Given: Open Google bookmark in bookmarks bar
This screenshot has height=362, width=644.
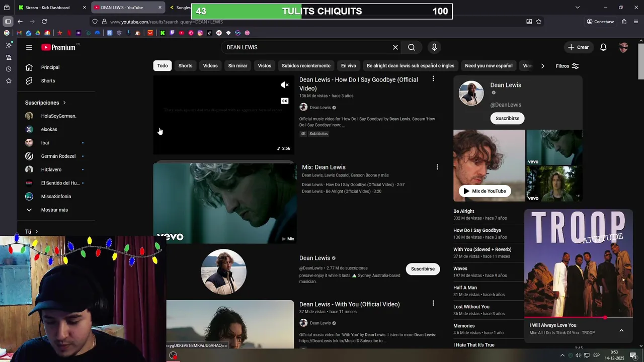Looking at the screenshot, I should tap(7, 33).
